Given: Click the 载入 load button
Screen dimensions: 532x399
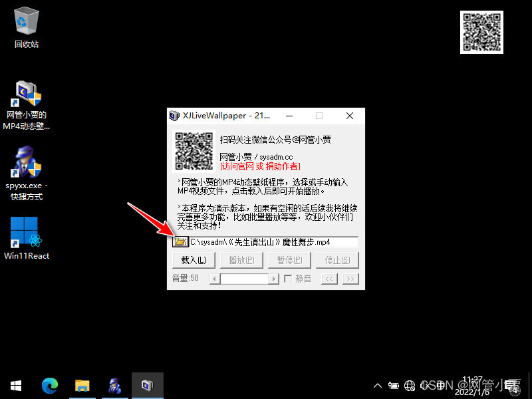Looking at the screenshot, I should [194, 260].
